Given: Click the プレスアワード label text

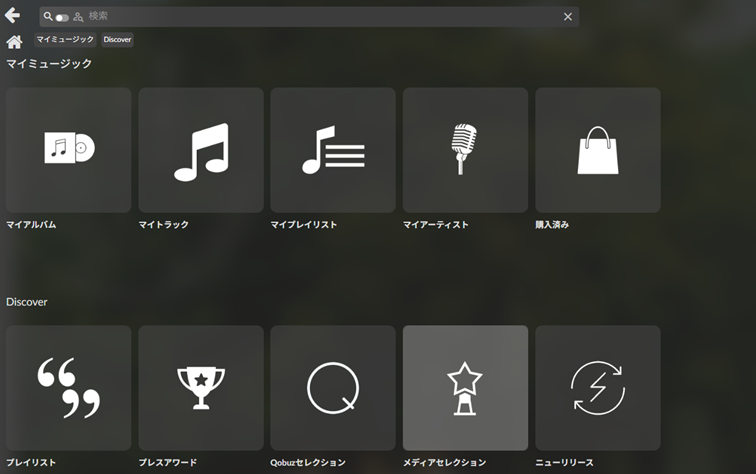Looking at the screenshot, I should pyautogui.click(x=168, y=462).
